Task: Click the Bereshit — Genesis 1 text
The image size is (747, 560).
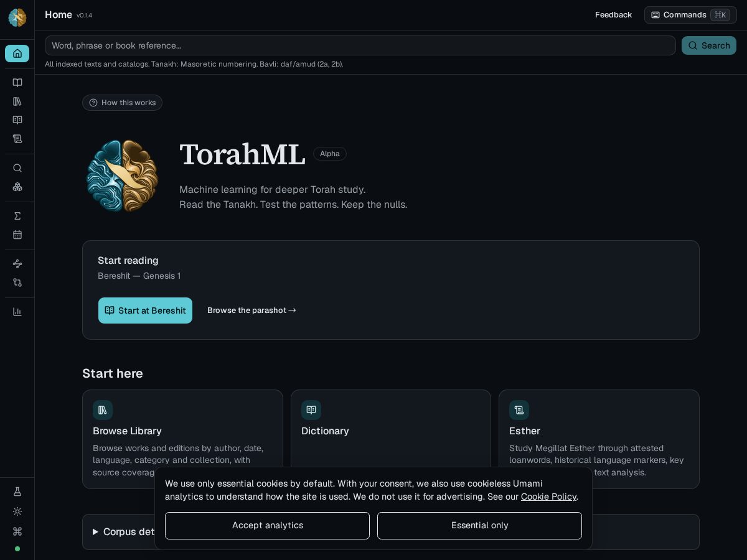Action: (139, 276)
